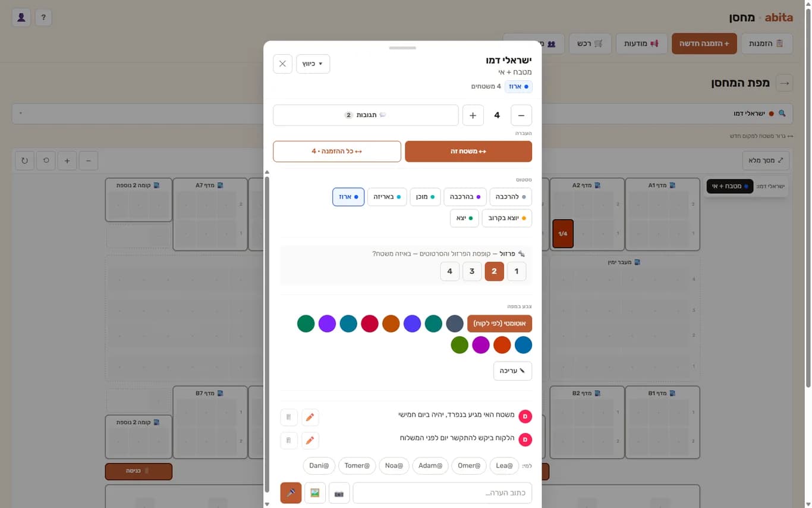Decrease pallet count with the minus button
This screenshot has width=812, height=508.
click(521, 115)
